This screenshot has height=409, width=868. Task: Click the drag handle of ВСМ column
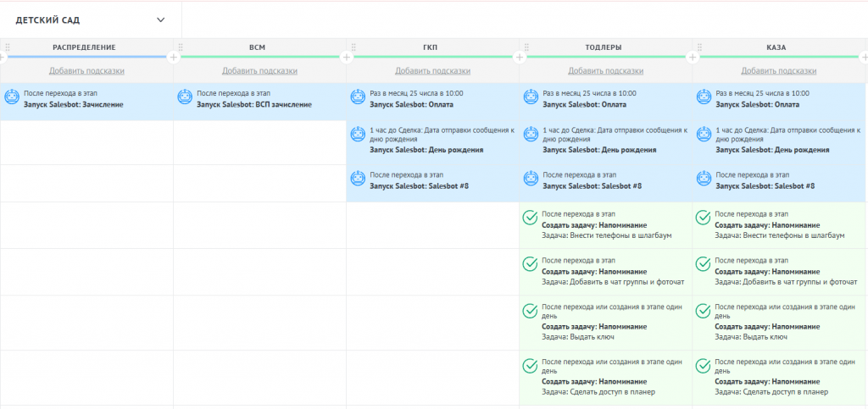point(181,47)
